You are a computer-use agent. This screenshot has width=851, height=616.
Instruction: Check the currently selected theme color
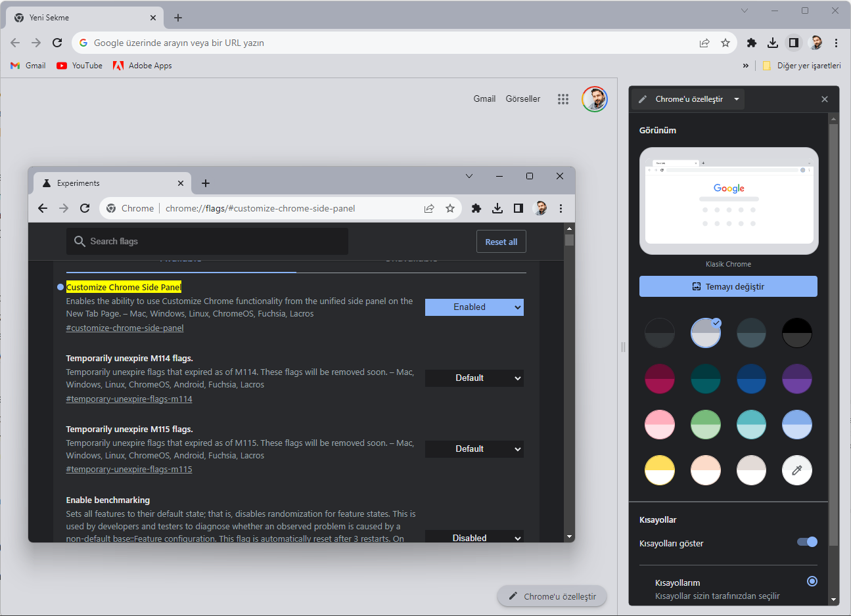(705, 332)
